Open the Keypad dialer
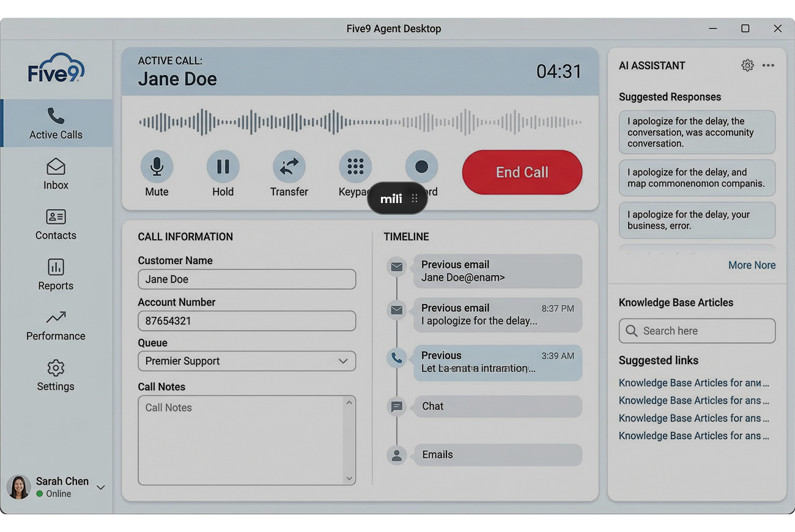The image size is (795, 532). tap(355, 167)
